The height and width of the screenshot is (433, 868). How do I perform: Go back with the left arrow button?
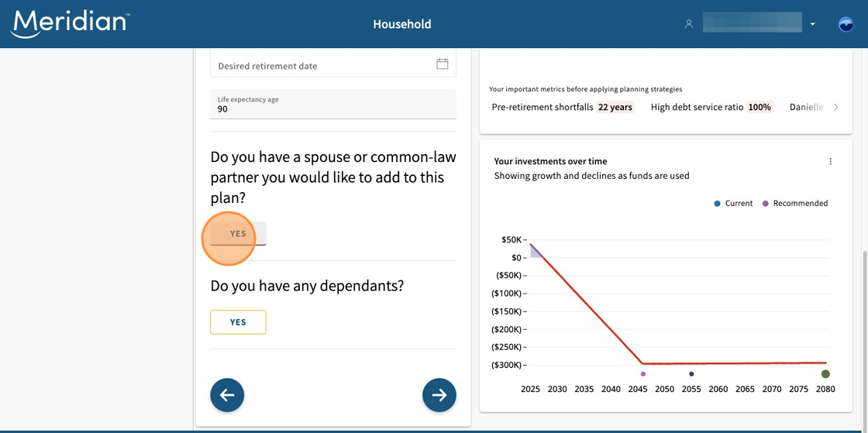coord(227,395)
